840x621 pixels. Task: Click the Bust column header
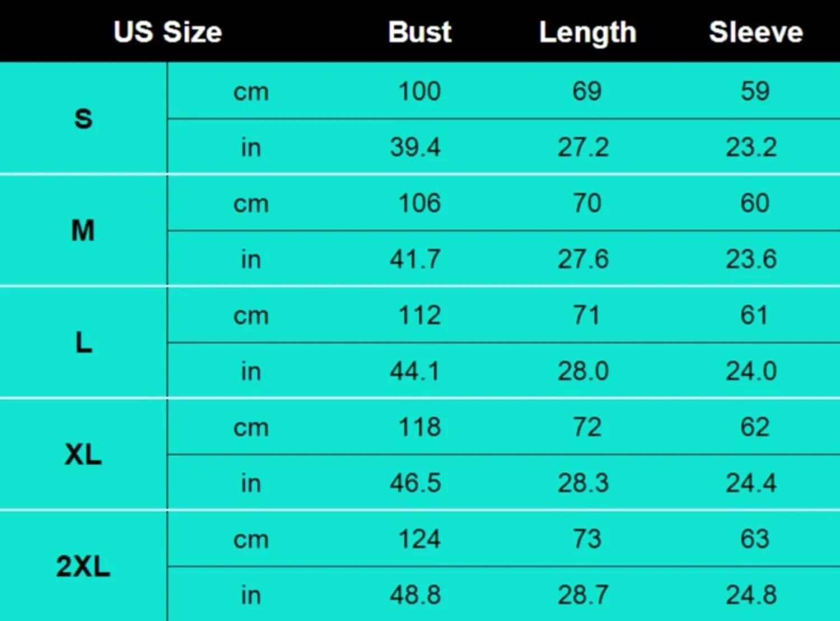419,32
